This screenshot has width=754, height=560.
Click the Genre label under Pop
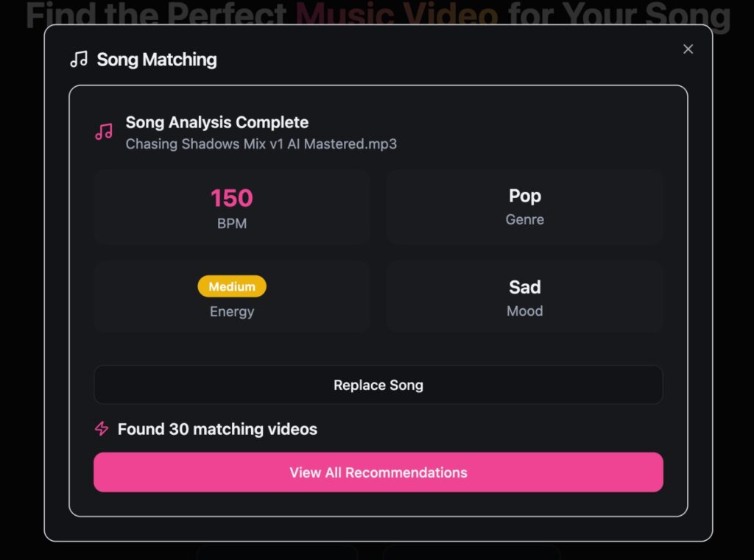point(524,219)
